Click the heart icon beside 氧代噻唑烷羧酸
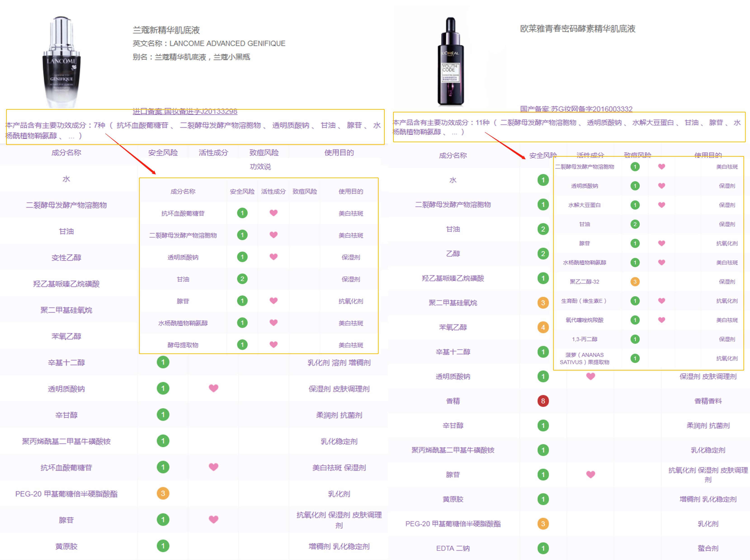Screen dimensions: 750x560 click(661, 320)
